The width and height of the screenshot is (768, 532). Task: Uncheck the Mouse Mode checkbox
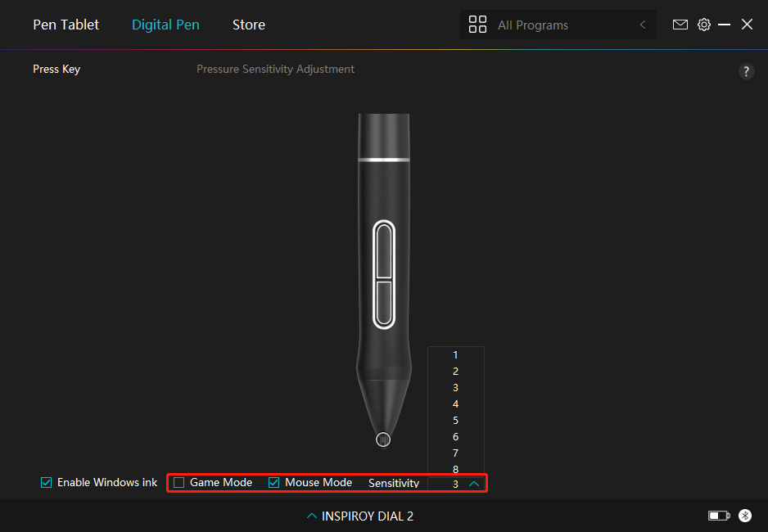(273, 483)
